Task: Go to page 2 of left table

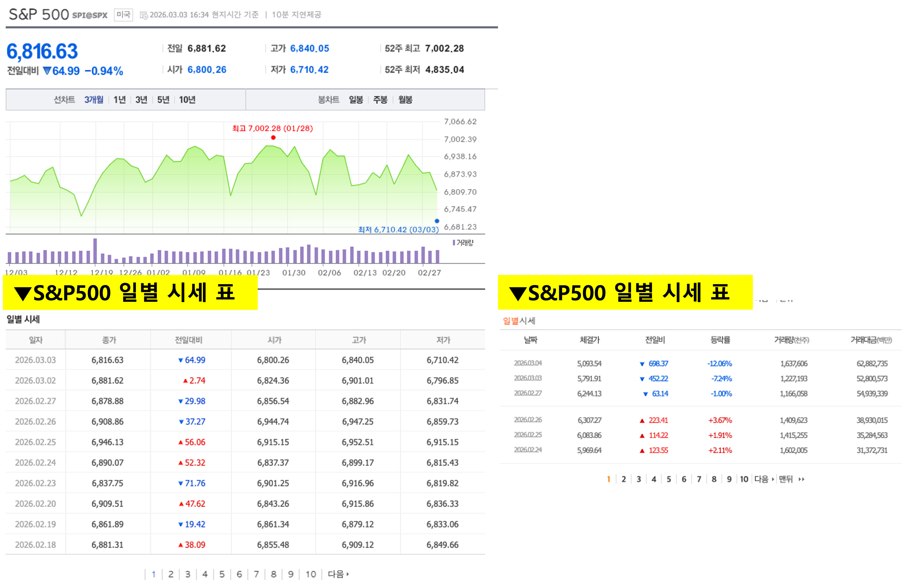Action: click(171, 574)
